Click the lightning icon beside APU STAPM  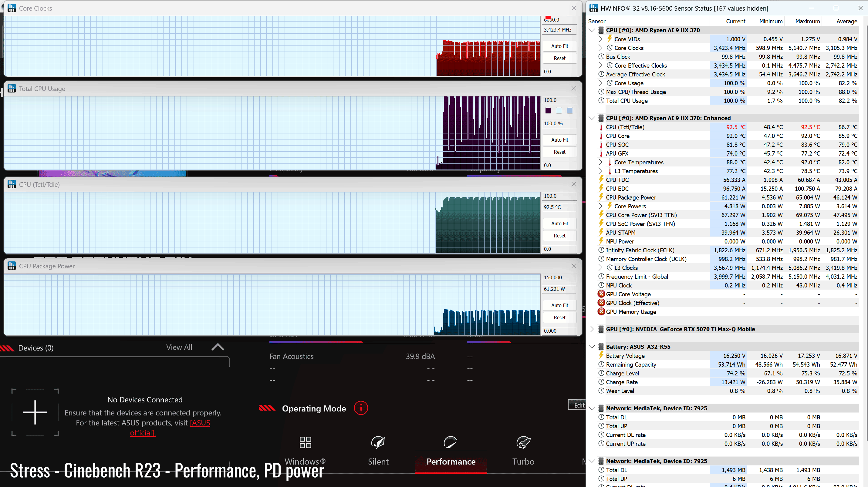(601, 232)
